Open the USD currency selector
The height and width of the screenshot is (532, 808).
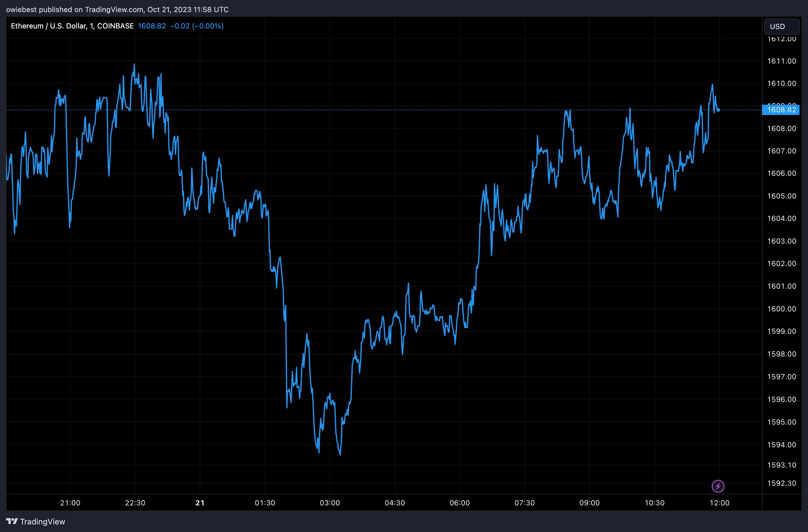click(781, 27)
